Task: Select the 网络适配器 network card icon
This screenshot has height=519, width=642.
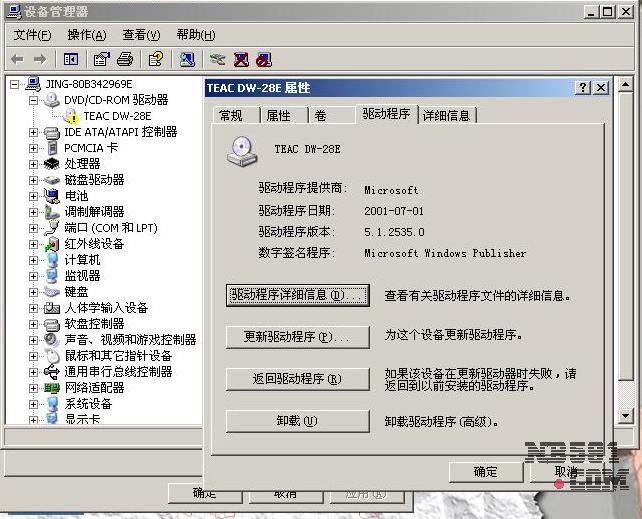Action: (x=52, y=388)
